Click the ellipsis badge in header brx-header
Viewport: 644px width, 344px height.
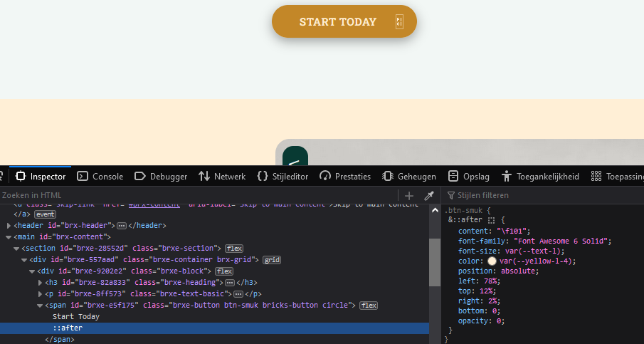tap(122, 226)
